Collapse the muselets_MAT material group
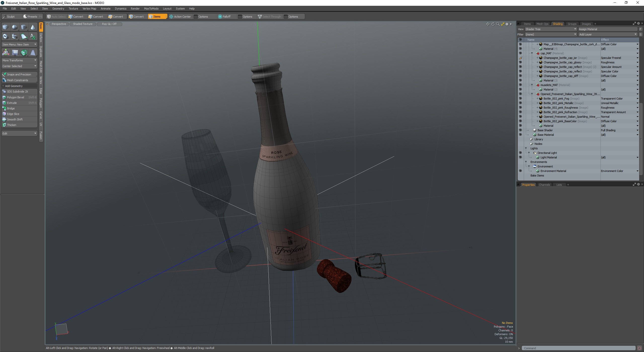 coord(532,85)
